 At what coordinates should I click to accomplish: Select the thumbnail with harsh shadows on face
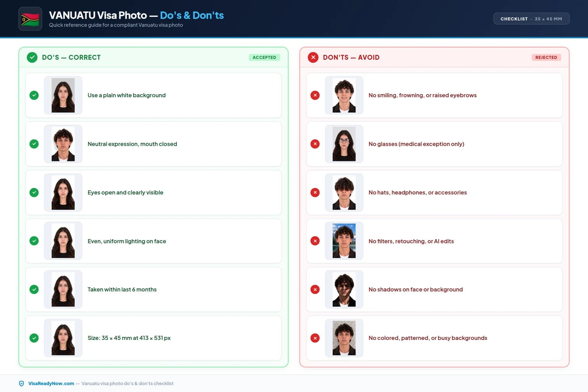(x=344, y=289)
